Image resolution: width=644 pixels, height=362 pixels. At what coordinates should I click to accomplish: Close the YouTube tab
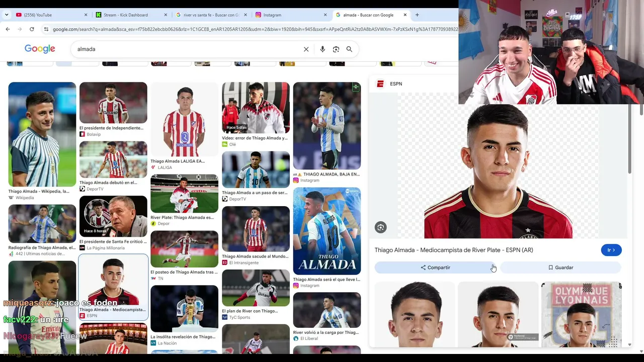86,15
